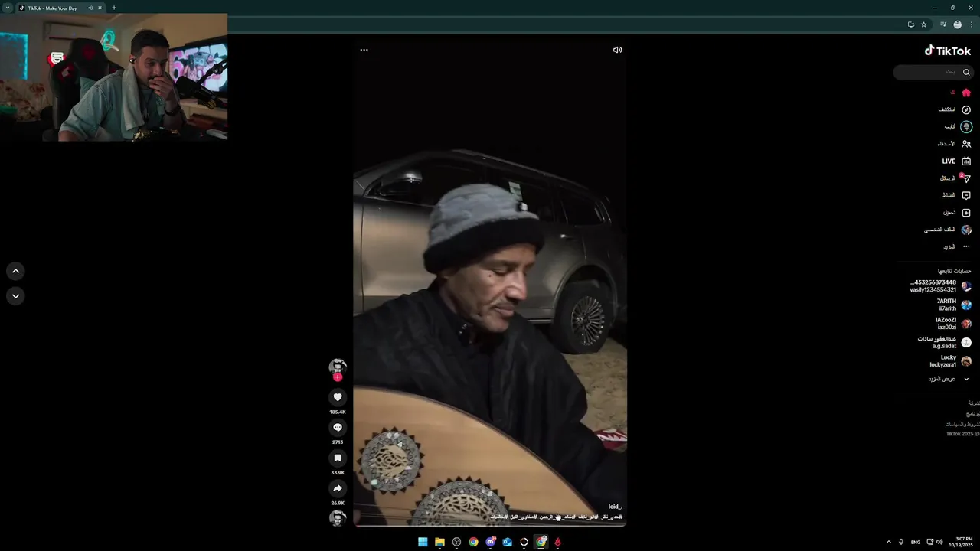Open the More three-dots sidebar item
The image size is (980, 551).
click(957, 246)
